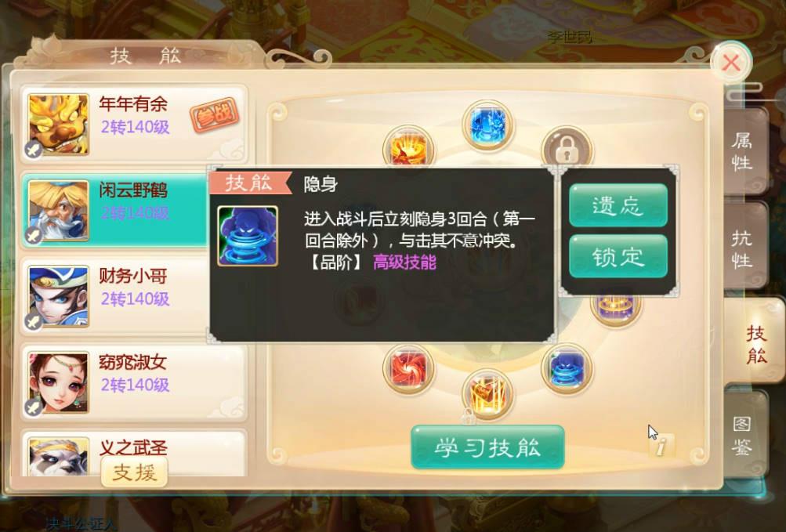
Task: Select pet 财务小哥 in the list
Action: tap(134, 296)
